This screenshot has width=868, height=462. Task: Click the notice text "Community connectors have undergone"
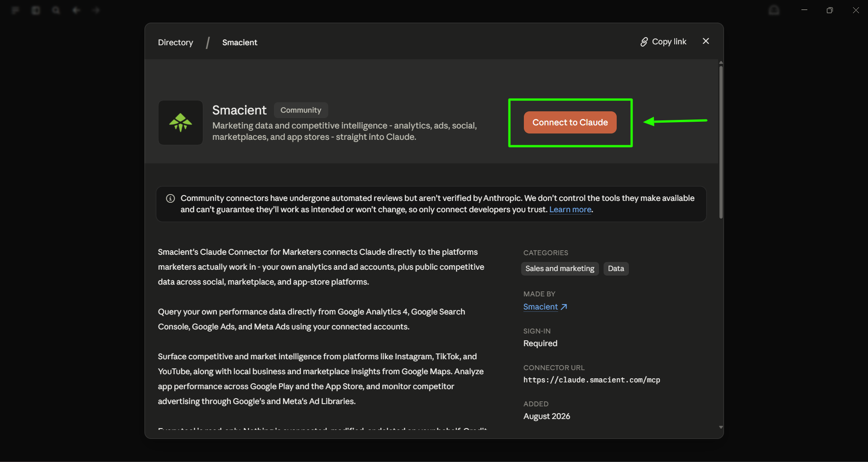tap(437, 204)
